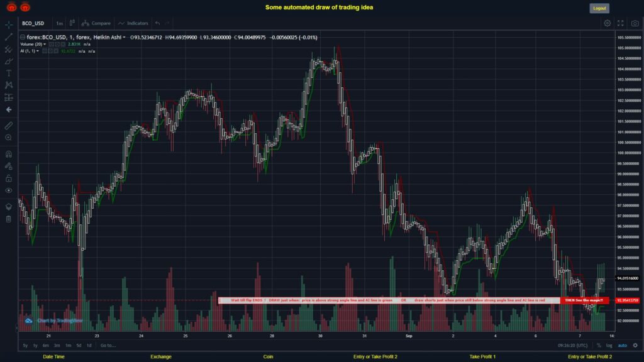The image size is (644, 362).
Task: Click the second red logo icon
Action: point(25,6)
